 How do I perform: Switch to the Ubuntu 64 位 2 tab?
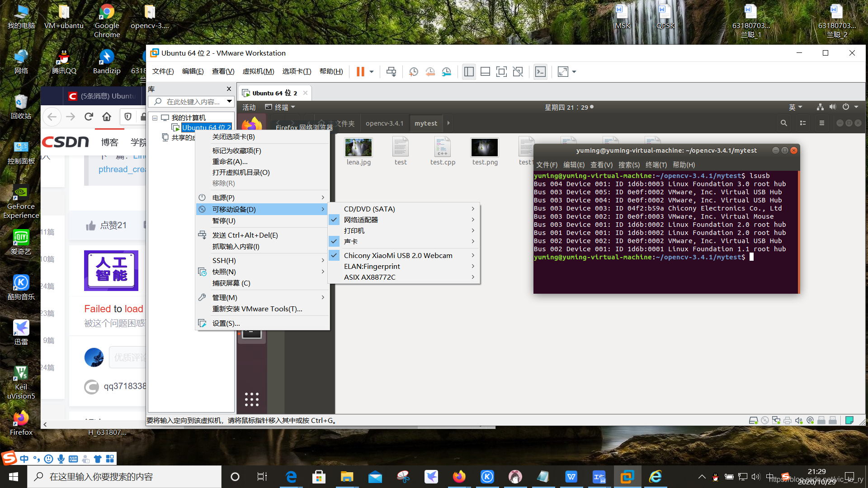(x=275, y=93)
